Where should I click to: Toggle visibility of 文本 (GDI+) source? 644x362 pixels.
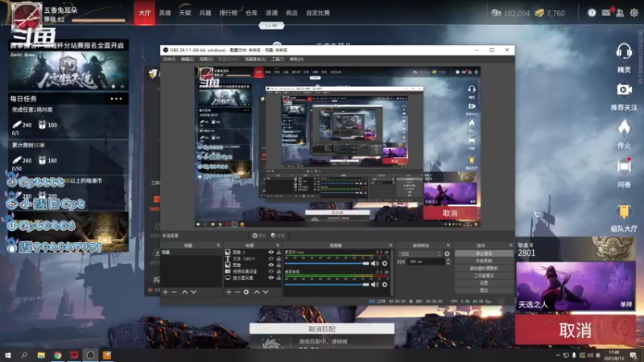270,258
